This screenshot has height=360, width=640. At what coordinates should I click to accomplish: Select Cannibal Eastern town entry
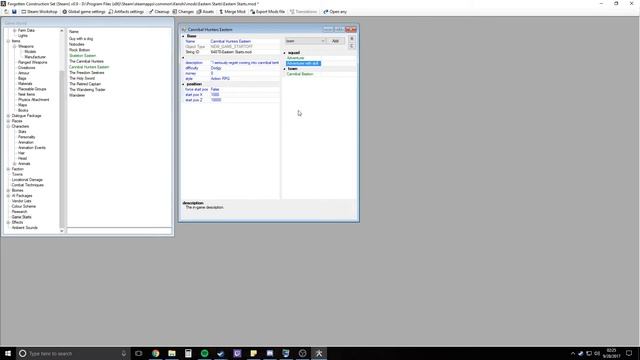click(300, 74)
